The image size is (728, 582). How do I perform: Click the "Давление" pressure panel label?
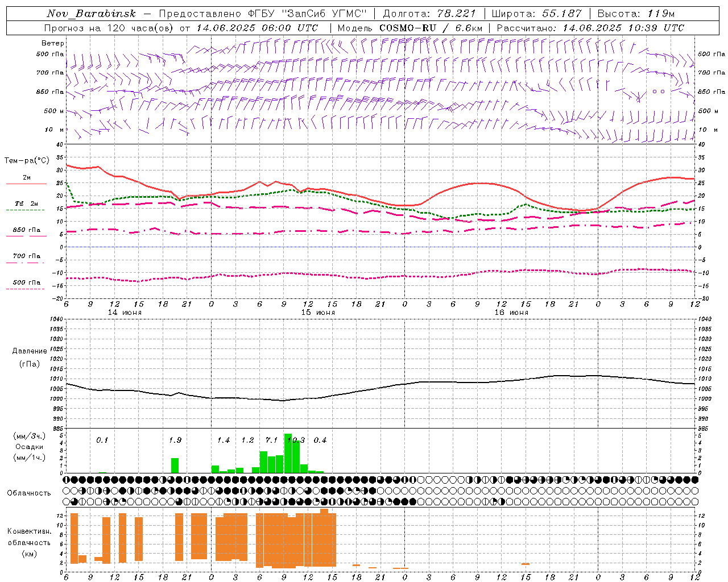coord(30,351)
